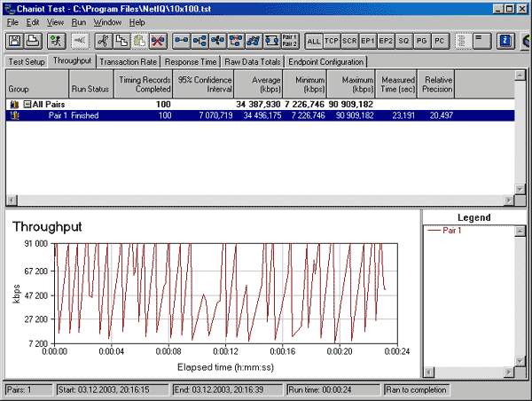This screenshot has height=401, width=532.
Task: Click the collapse-groups toolbar icon
Action: click(481, 41)
